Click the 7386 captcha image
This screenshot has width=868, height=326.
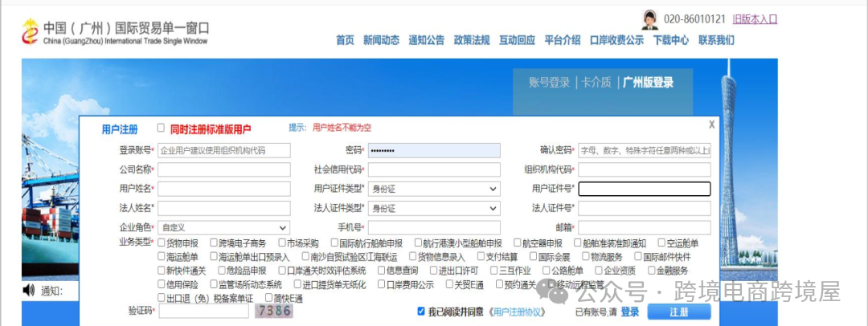274,311
